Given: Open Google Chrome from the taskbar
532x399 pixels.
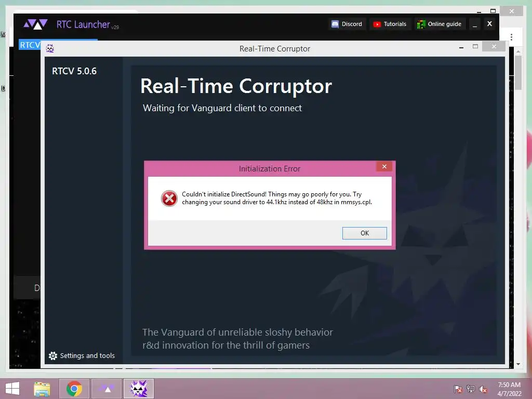Looking at the screenshot, I should (x=74, y=389).
